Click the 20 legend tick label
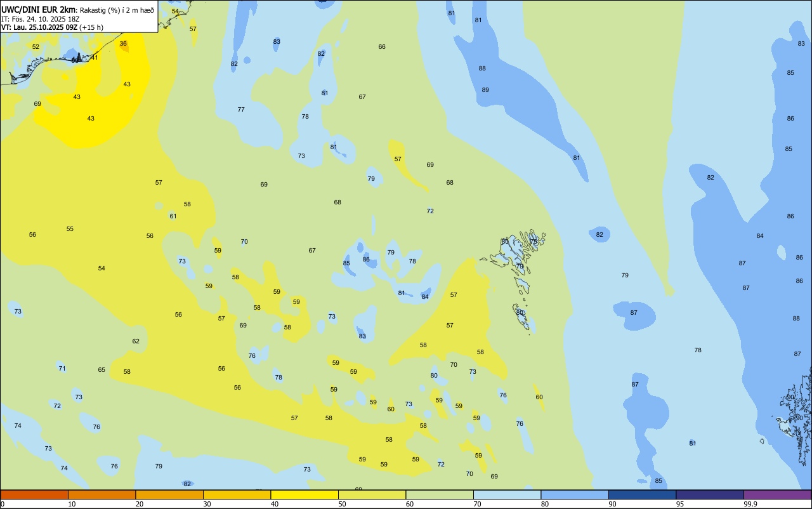This screenshot has width=812, height=509. pos(139,504)
